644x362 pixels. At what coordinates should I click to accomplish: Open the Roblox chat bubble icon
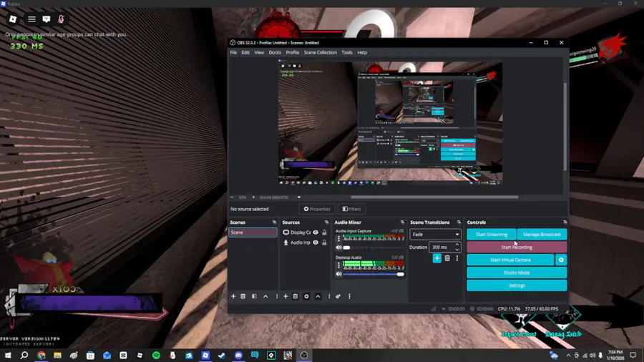[47, 19]
